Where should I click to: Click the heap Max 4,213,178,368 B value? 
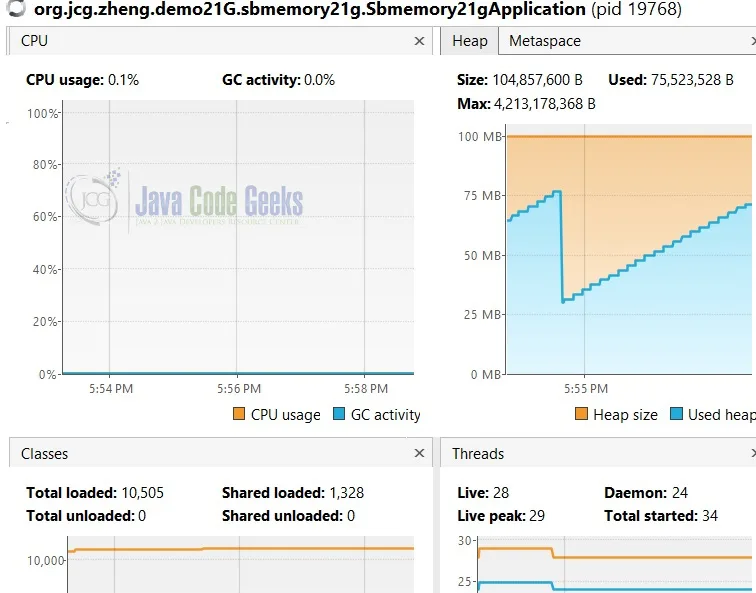pyautogui.click(x=544, y=104)
